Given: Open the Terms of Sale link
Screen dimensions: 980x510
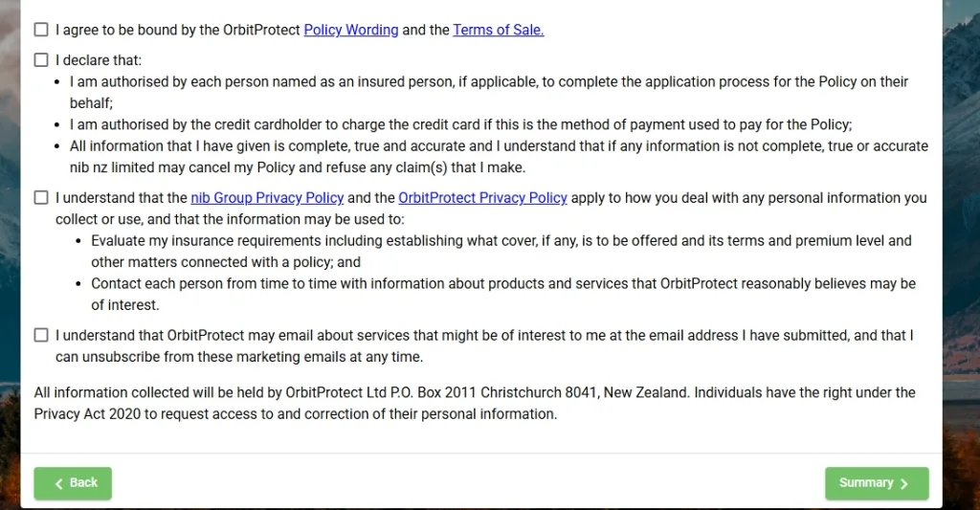Looking at the screenshot, I should pyautogui.click(x=498, y=30).
